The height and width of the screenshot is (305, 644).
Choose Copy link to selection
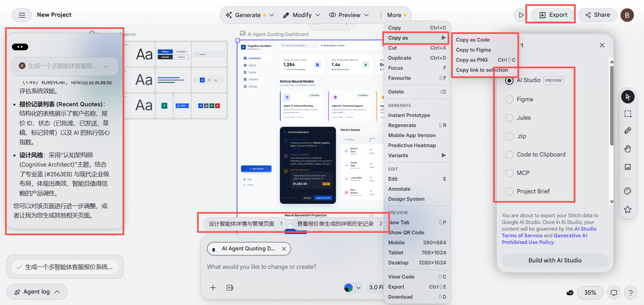[x=481, y=70]
